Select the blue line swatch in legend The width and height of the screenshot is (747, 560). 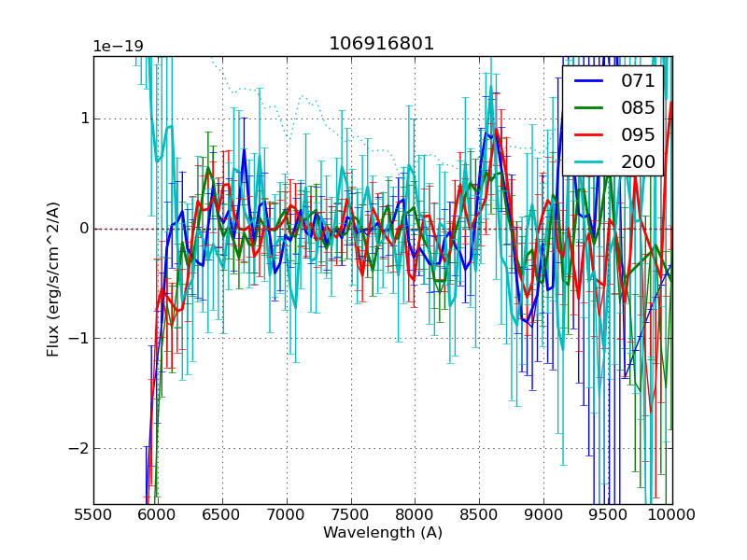(589, 80)
